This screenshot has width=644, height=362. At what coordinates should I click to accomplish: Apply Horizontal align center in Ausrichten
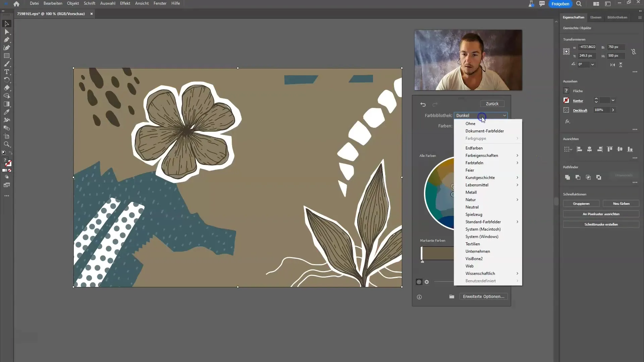[589, 149]
